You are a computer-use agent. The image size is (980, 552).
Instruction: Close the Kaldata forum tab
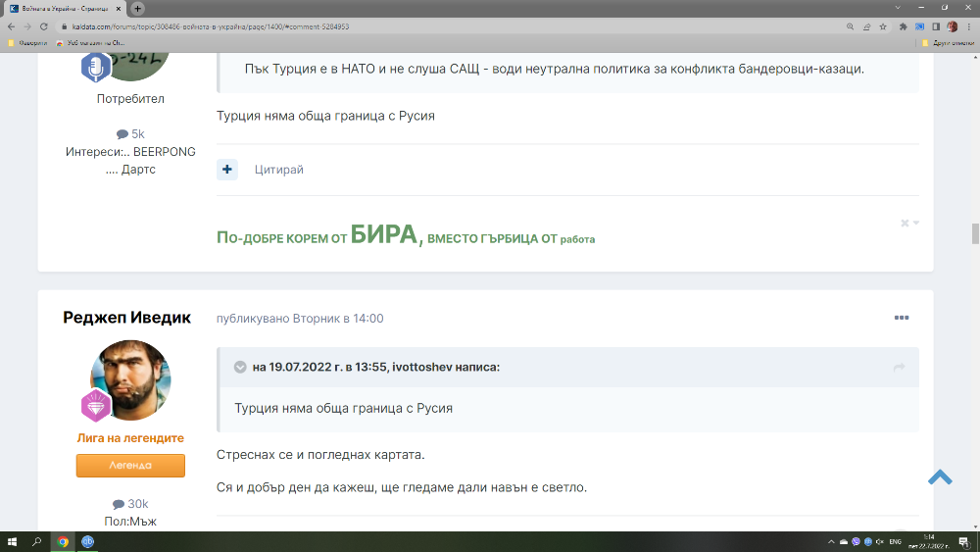[119, 9]
